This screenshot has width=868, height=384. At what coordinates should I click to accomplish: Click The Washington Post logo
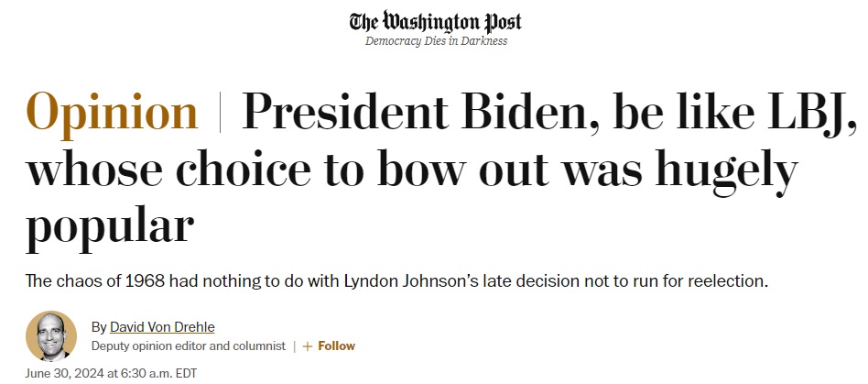pyautogui.click(x=435, y=22)
